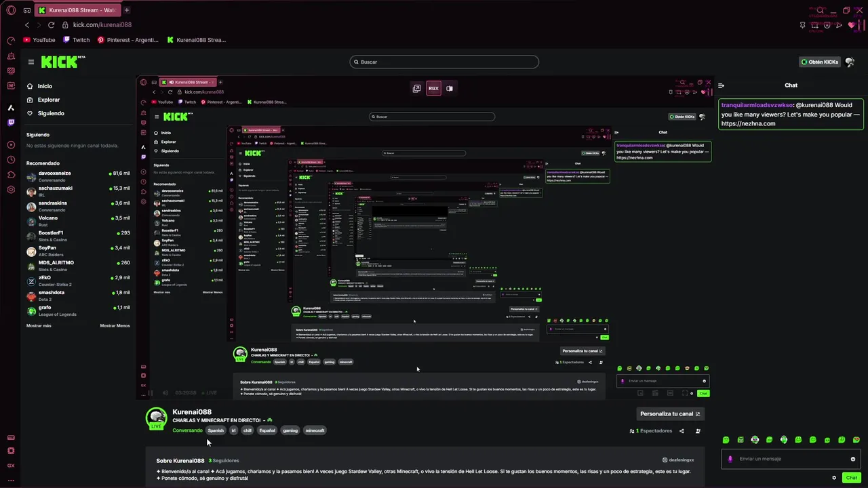Click the Enviar un mensaje field
This screenshot has height=488, width=868.
[x=791, y=459]
